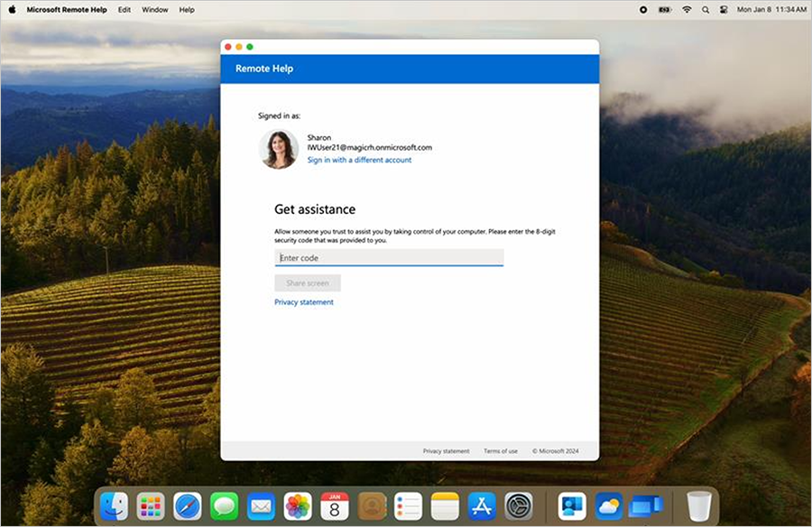Open the Window menu
The width and height of the screenshot is (812, 527).
click(155, 9)
